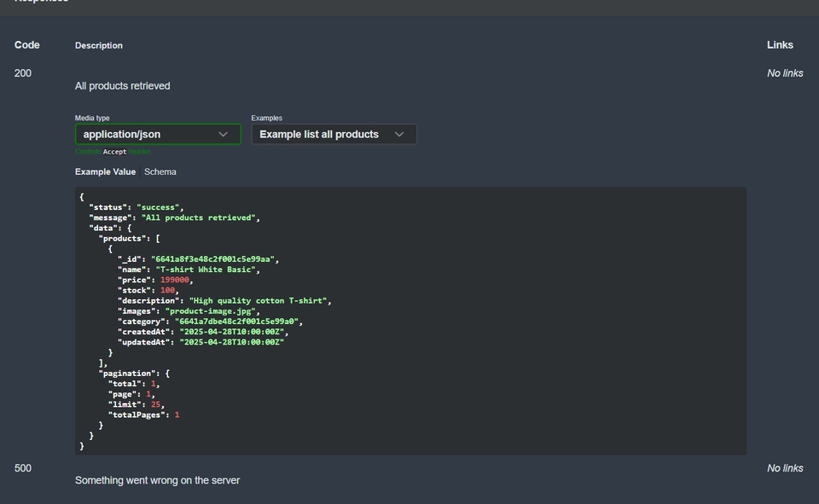Open the Media type application/json dropdown
This screenshot has width=819, height=504.
click(x=158, y=134)
